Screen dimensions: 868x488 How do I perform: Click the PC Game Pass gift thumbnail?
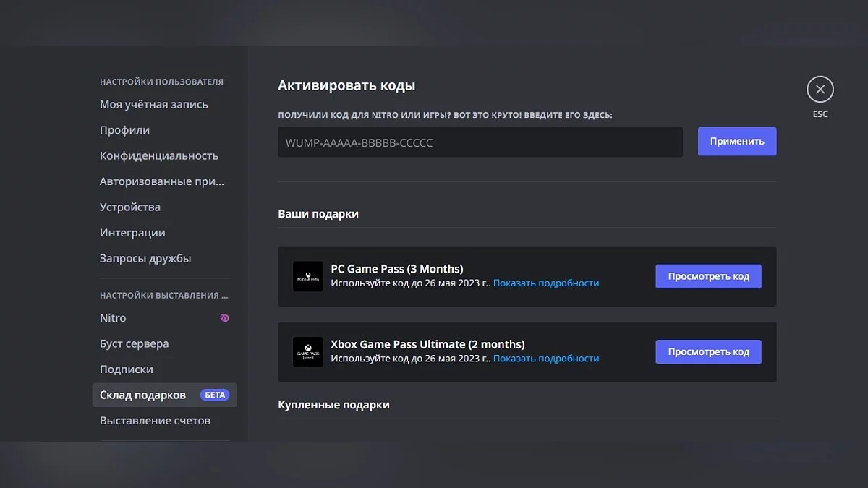coord(308,276)
